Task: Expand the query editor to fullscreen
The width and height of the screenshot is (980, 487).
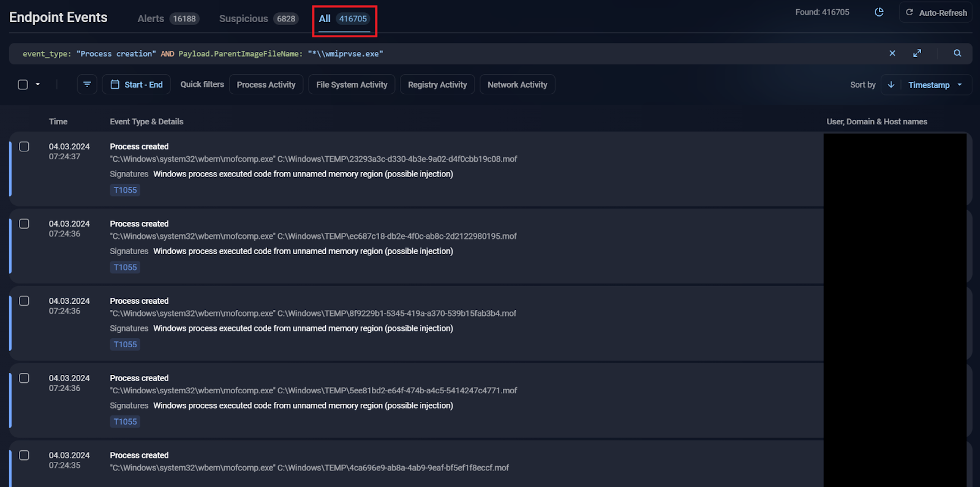Action: pos(917,53)
